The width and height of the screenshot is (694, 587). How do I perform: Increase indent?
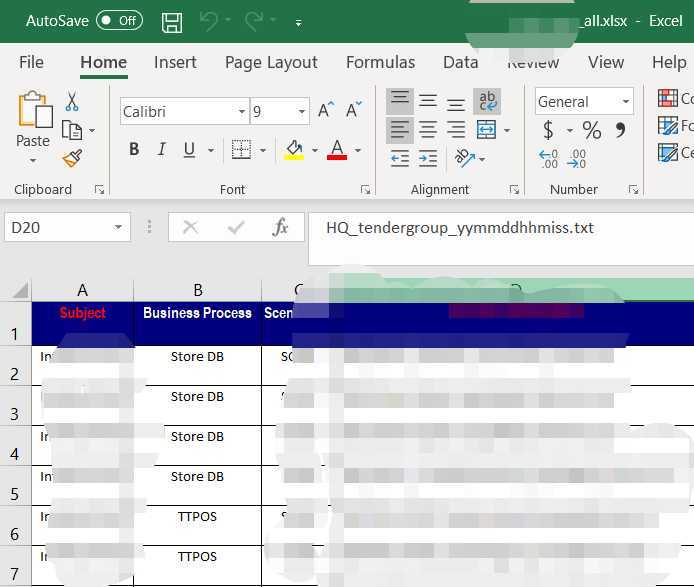[428, 158]
